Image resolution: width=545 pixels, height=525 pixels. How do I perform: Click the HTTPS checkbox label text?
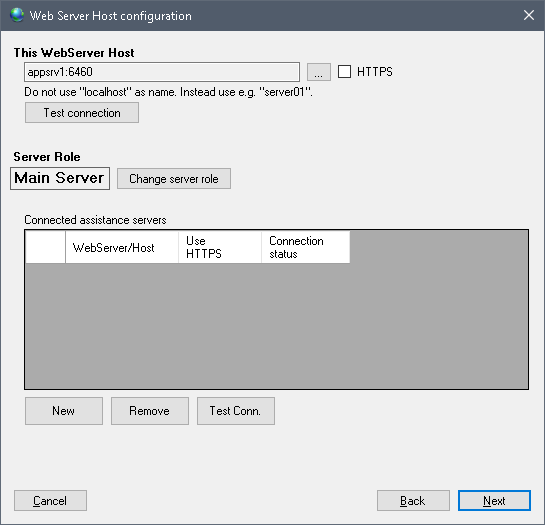(375, 72)
